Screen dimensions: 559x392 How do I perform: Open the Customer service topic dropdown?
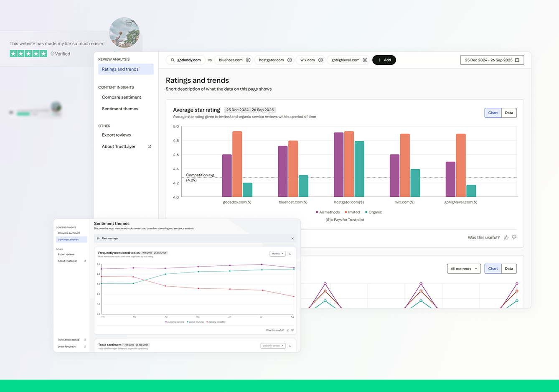pyautogui.click(x=273, y=346)
